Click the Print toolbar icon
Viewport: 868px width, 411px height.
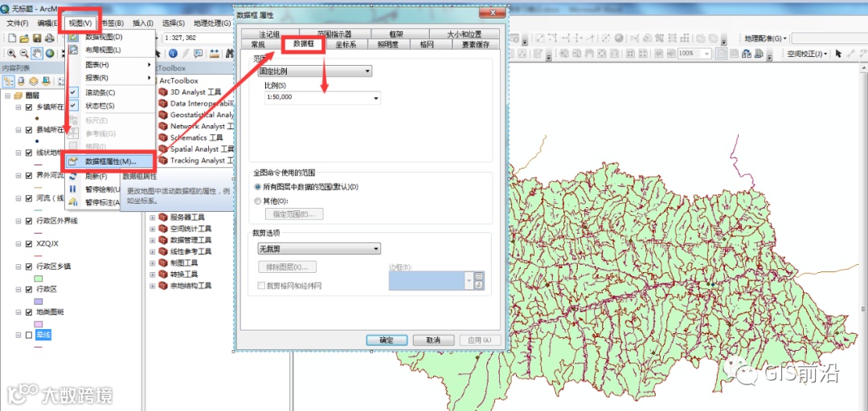tap(49, 39)
